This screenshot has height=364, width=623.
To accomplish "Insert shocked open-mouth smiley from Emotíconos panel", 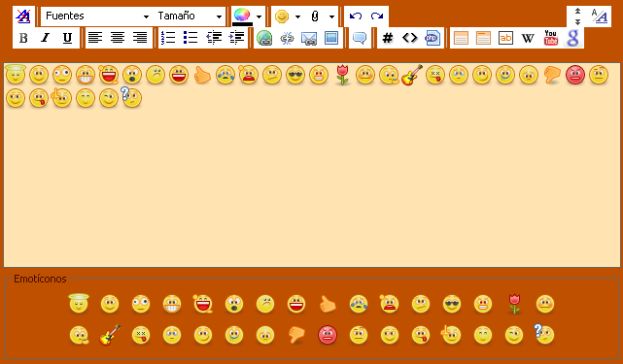I will click(x=234, y=304).
